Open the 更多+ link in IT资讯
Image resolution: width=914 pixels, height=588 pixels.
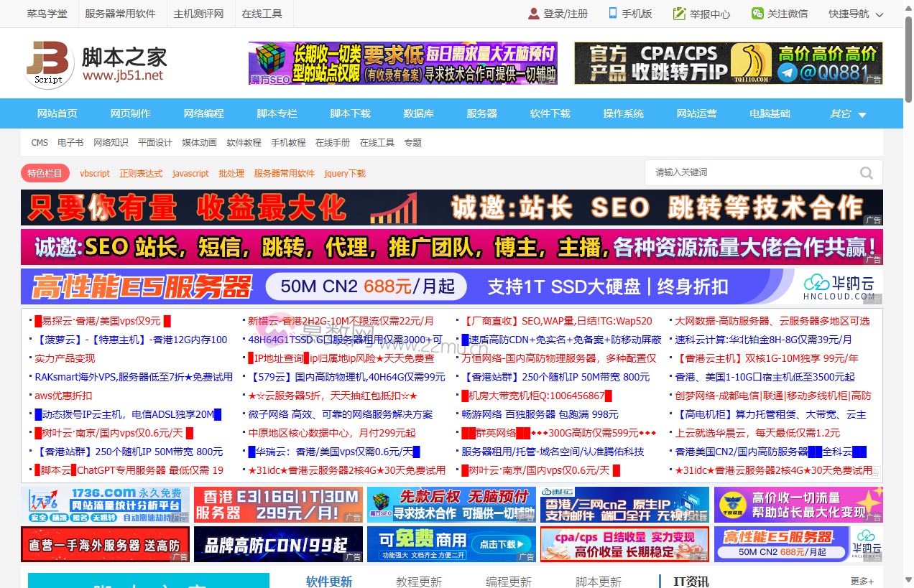point(862,582)
